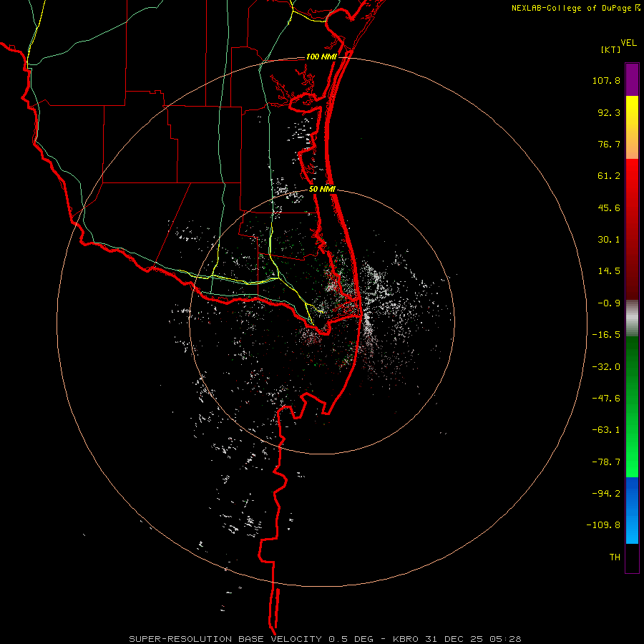Screen dimensions: 644x644
Task: Select the -0.9 velocity scale value
Action: point(609,303)
